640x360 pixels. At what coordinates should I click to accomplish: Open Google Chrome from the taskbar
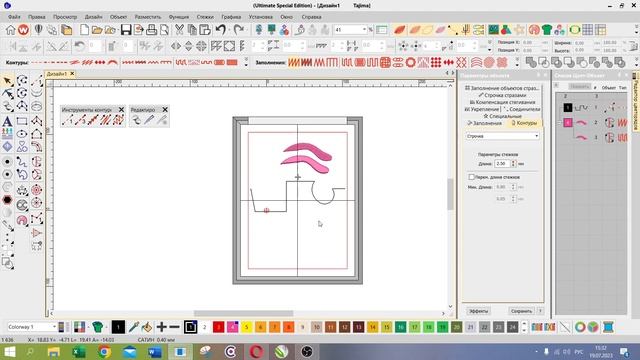[104, 352]
